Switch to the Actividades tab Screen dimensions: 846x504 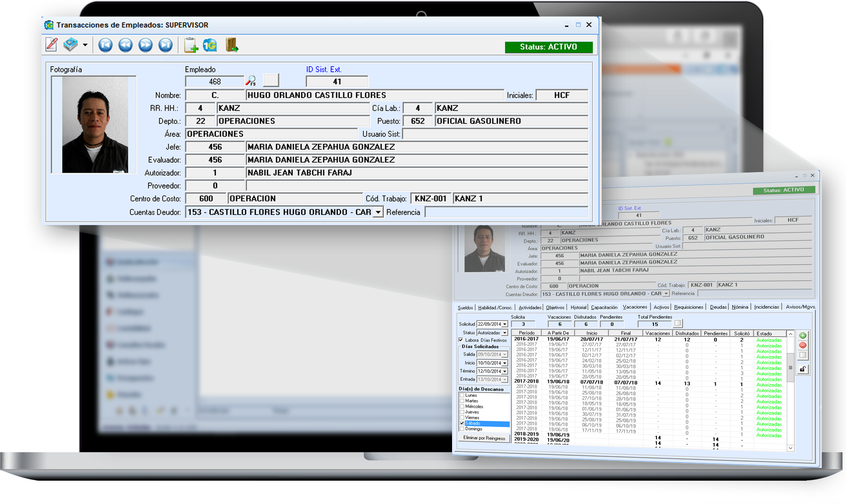click(x=530, y=308)
